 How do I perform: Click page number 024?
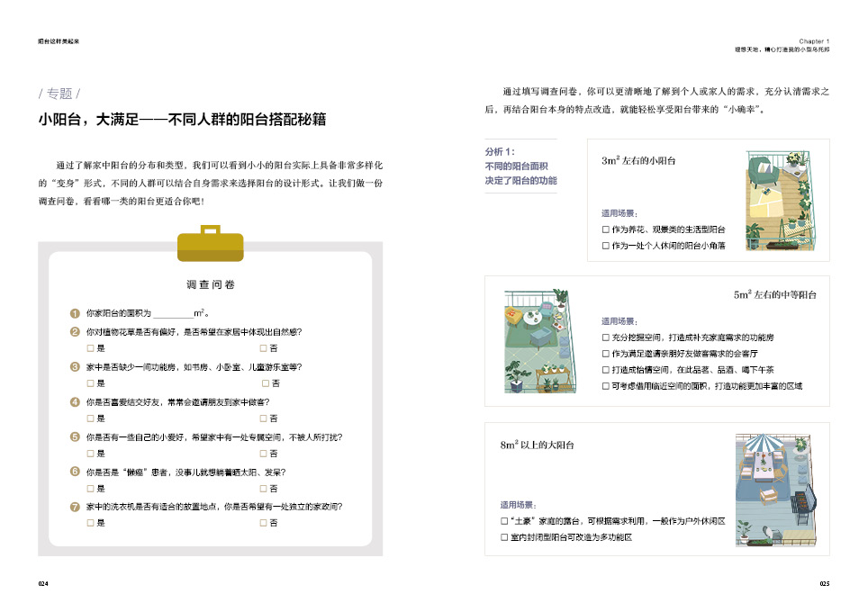click(43, 583)
